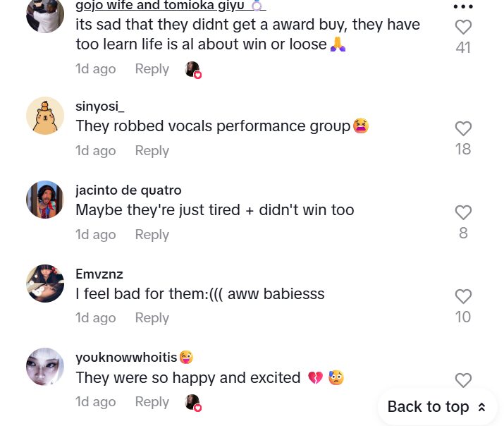Like the comment by sinyosi_
This screenshot has width=504, height=426.
coord(463,128)
